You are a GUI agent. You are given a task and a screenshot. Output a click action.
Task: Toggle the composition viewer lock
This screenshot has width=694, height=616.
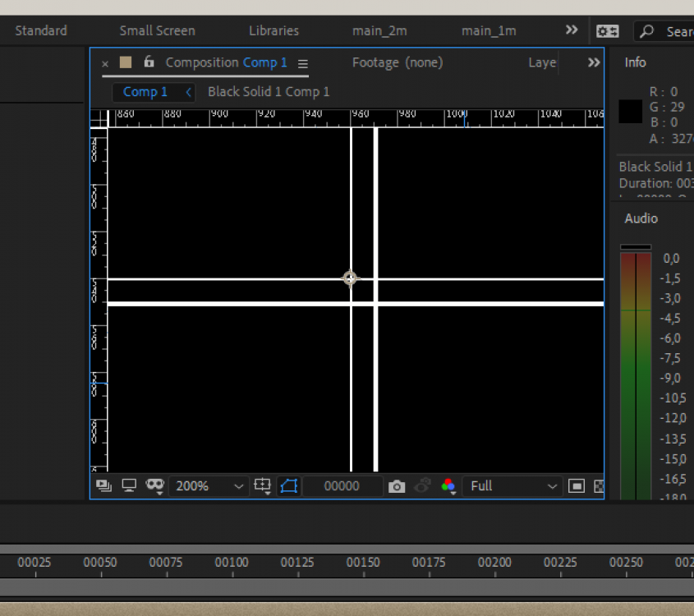click(149, 62)
